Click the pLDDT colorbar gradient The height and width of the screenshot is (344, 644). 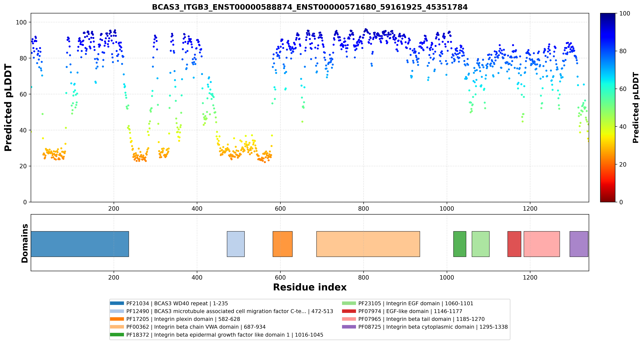point(608,107)
